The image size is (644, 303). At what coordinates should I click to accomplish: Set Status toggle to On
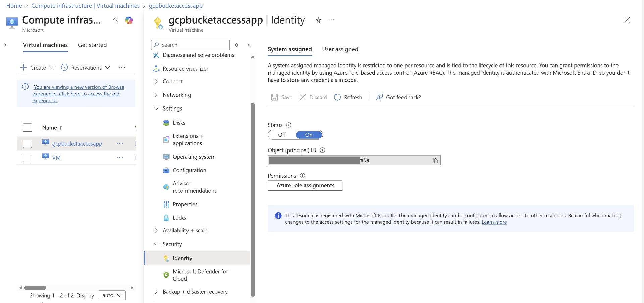click(309, 135)
